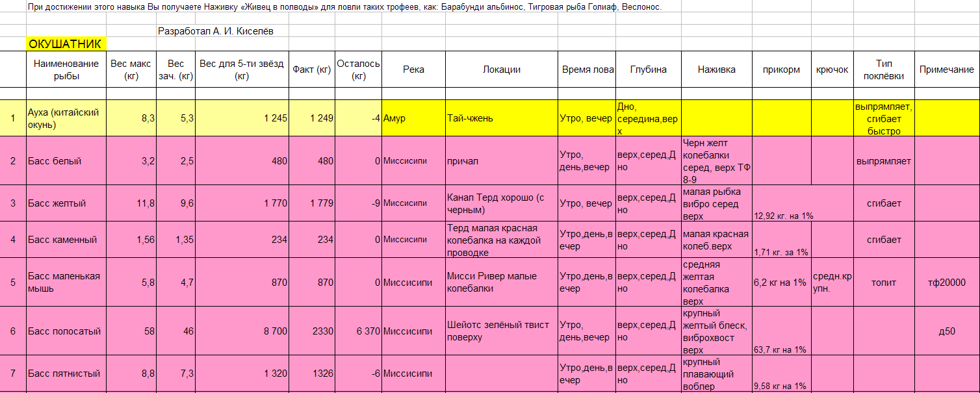Select the д50 note cell
The height and width of the screenshot is (393, 980).
pyautogui.click(x=947, y=331)
